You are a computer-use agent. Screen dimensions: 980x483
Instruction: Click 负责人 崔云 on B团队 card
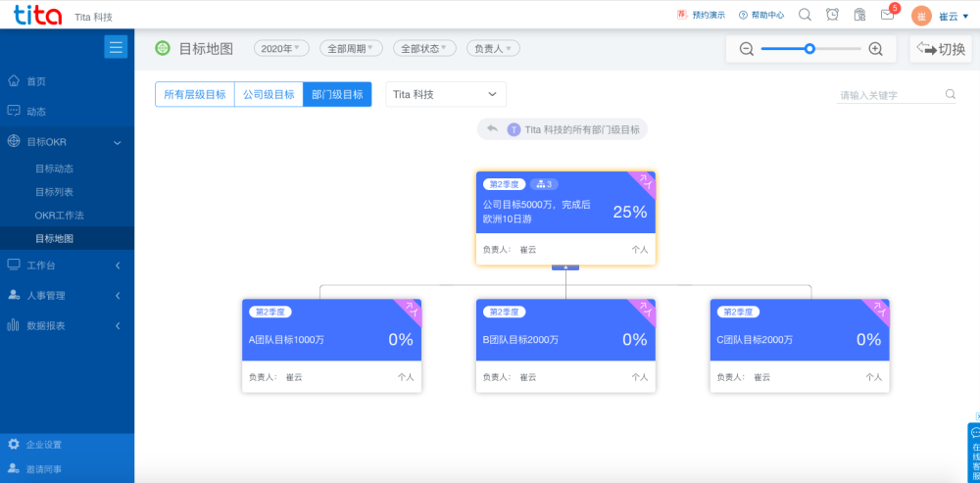pyautogui.click(x=510, y=377)
